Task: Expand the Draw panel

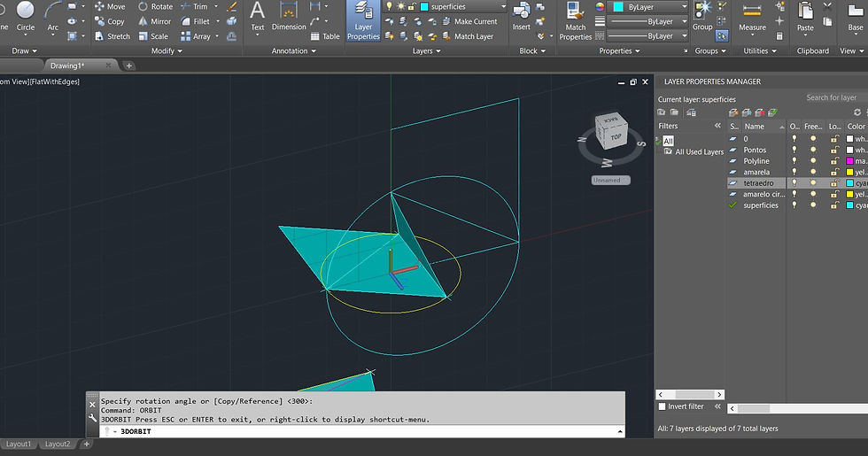Action: [25, 51]
